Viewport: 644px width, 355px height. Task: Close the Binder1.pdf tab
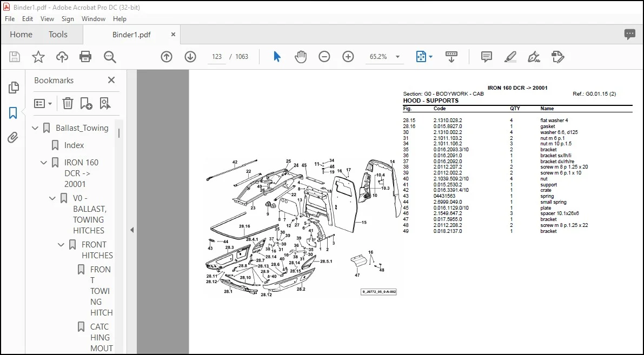[174, 35]
